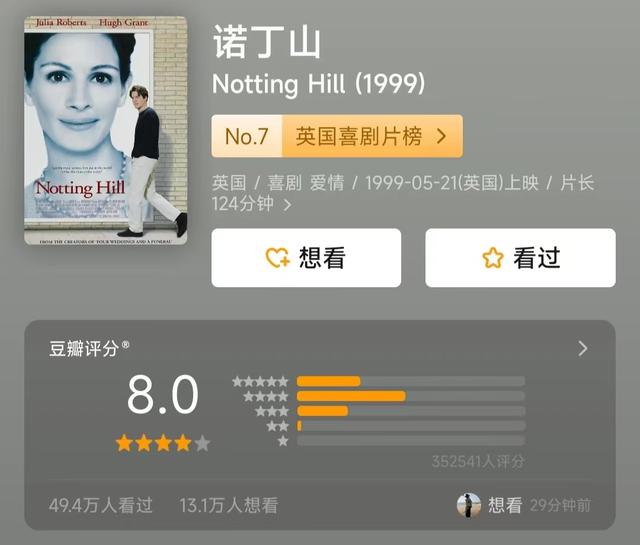Viewport: 640px width, 545px height.
Task: Tap the star icon on 看过
Action: click(493, 258)
